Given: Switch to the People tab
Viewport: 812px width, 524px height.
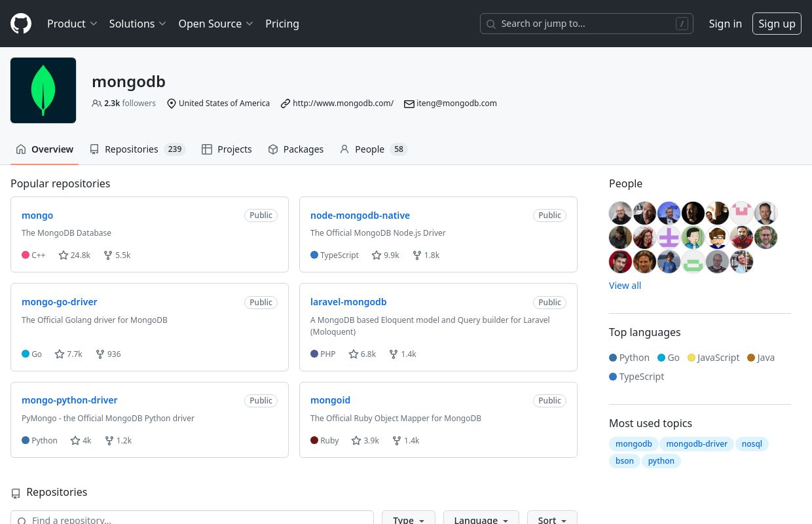Looking at the screenshot, I should (x=373, y=149).
